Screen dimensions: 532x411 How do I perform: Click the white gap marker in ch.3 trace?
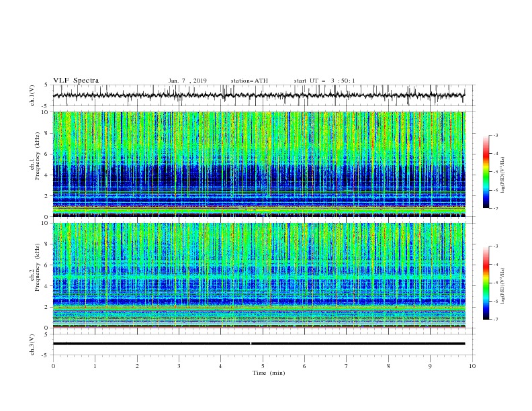(251, 344)
